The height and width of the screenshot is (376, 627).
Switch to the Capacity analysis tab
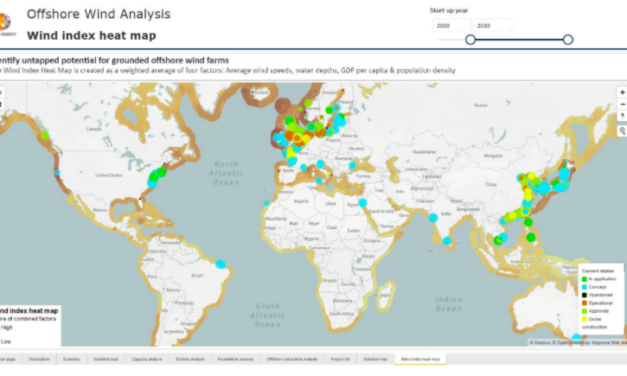[147, 359]
